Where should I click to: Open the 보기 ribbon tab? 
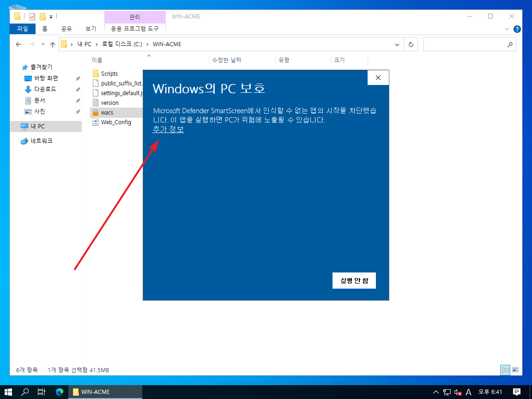[91, 29]
